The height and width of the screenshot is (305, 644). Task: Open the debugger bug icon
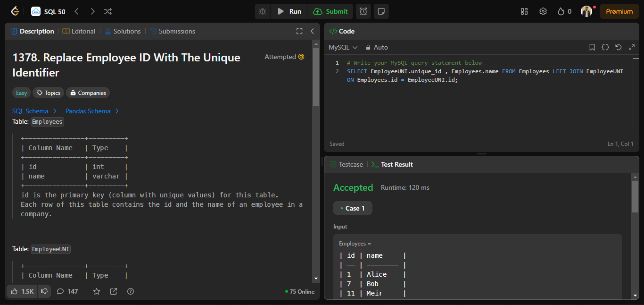(x=263, y=11)
